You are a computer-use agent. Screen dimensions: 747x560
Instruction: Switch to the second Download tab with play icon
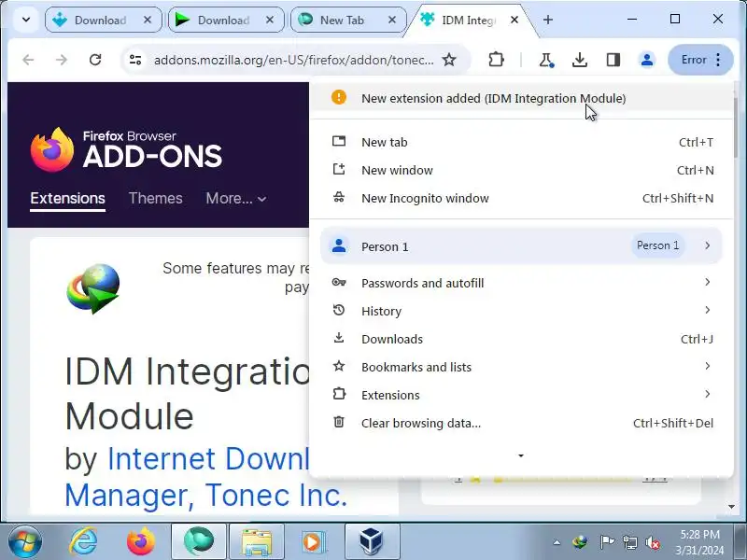[225, 20]
